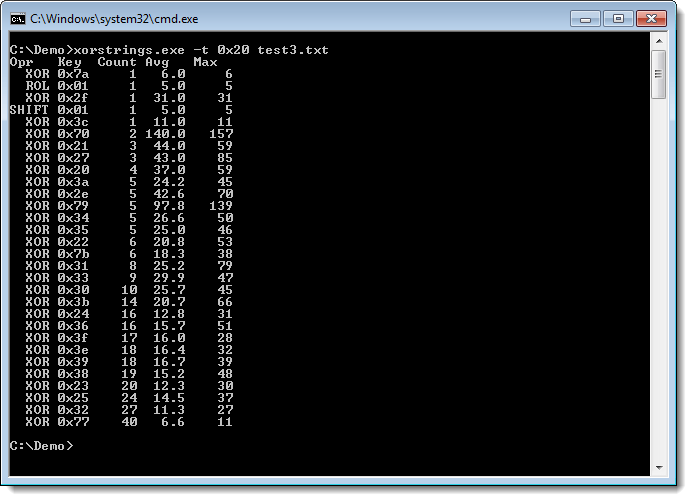Click the SHIFT 0x01 result row
692x501 pixels.
tap(121, 110)
